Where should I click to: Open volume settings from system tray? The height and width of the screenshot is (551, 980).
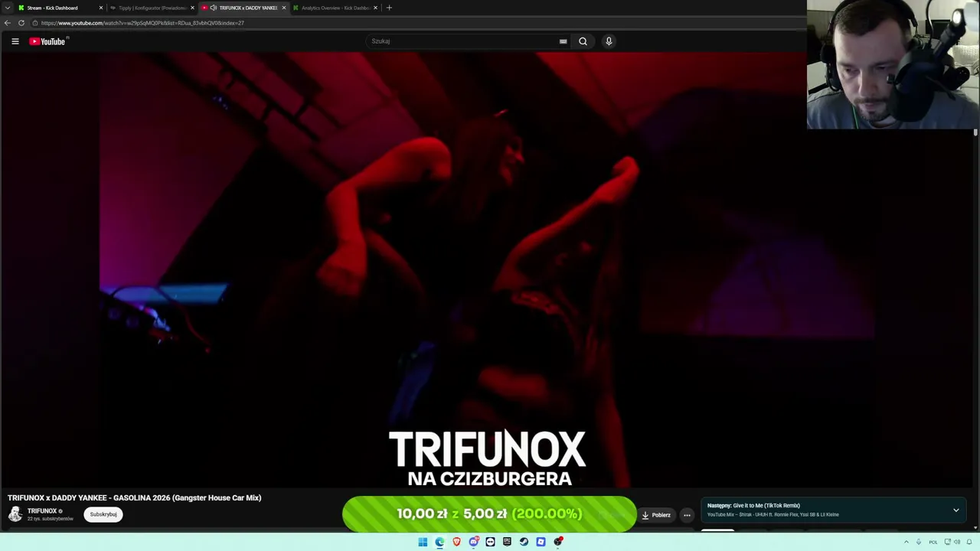click(x=957, y=542)
